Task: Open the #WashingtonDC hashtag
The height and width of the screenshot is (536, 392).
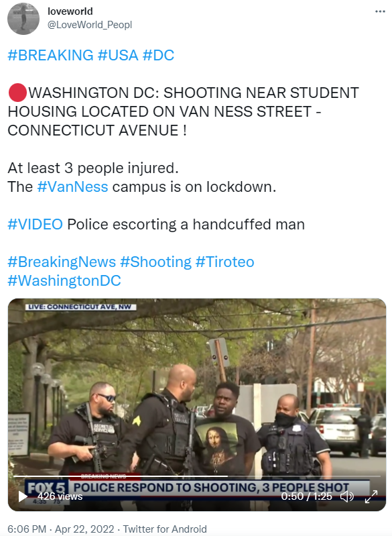Action: click(64, 281)
